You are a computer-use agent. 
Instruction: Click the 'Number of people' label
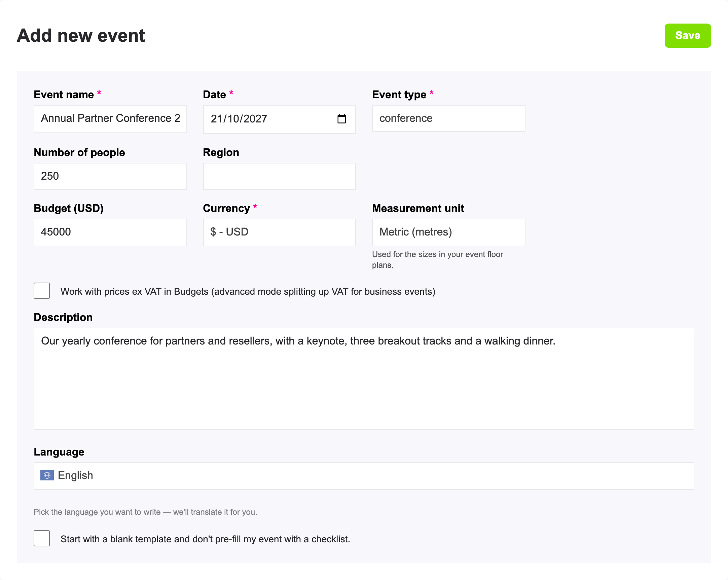point(79,153)
